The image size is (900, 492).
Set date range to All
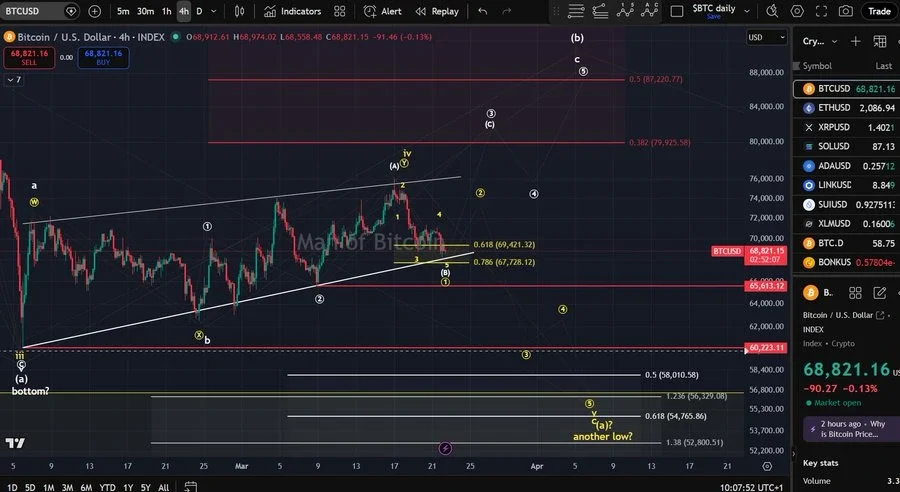pyautogui.click(x=164, y=487)
